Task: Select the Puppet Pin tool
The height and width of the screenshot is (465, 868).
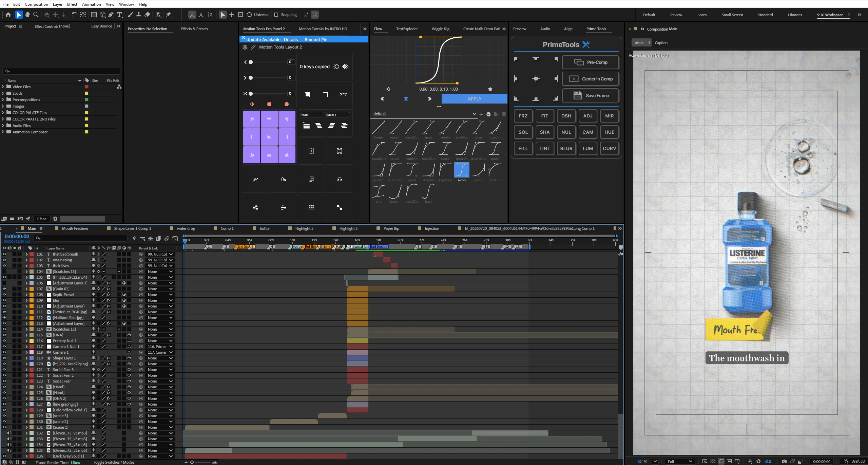Action: [x=169, y=15]
